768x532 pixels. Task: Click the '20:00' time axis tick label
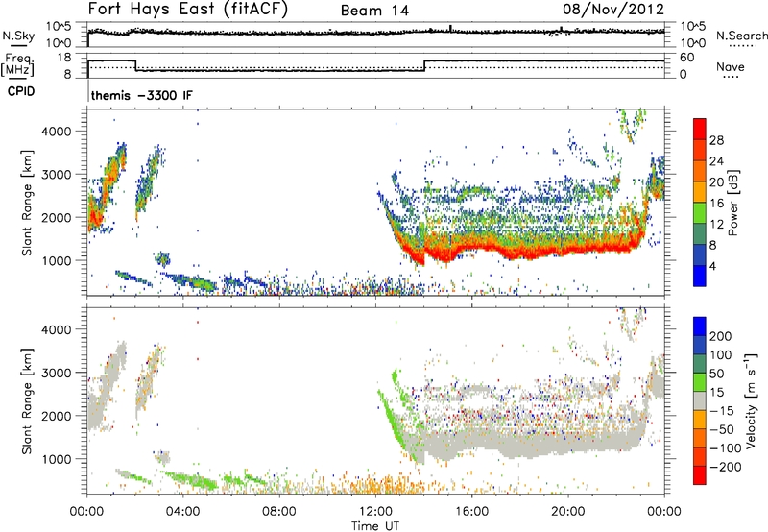coord(568,512)
